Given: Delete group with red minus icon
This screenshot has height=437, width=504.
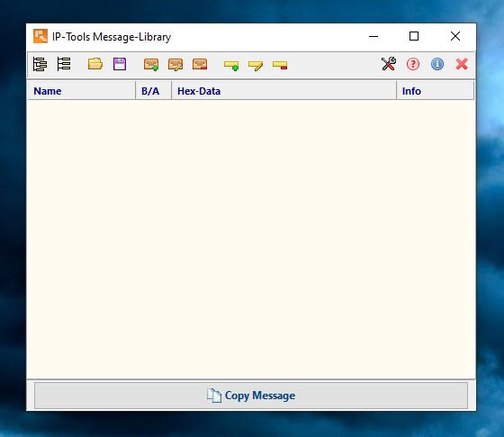Looking at the screenshot, I should point(200,64).
